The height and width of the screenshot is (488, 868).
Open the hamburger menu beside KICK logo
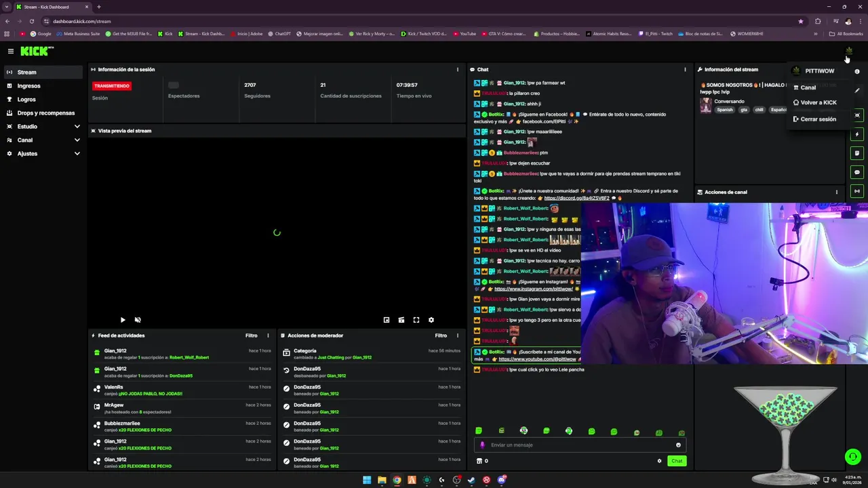[11, 51]
